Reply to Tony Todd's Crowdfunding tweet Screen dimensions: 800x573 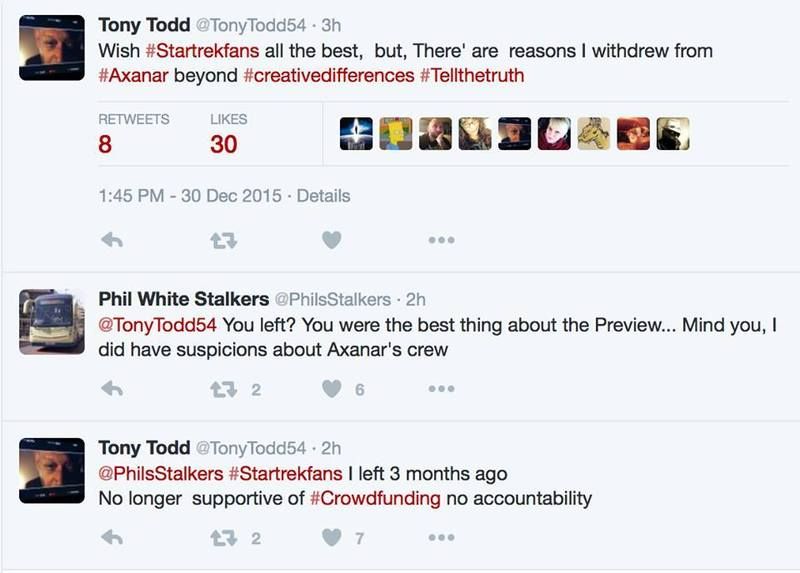[x=112, y=538]
